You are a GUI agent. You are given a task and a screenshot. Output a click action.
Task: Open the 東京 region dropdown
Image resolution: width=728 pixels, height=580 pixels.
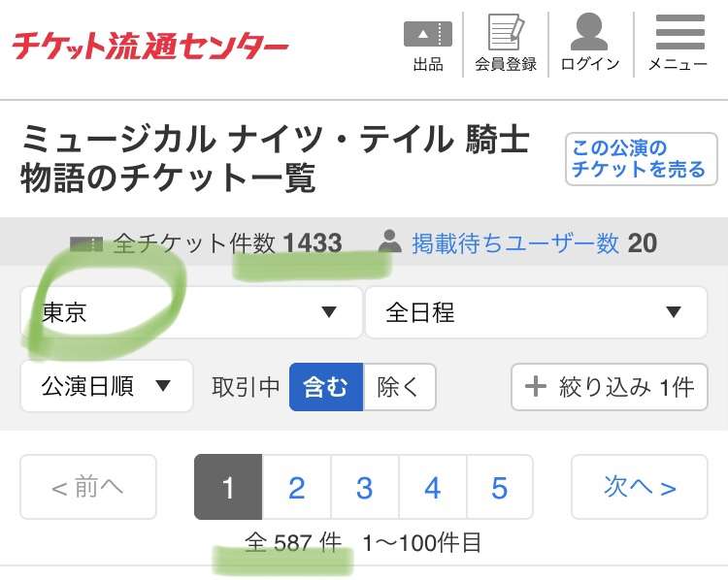[191, 312]
